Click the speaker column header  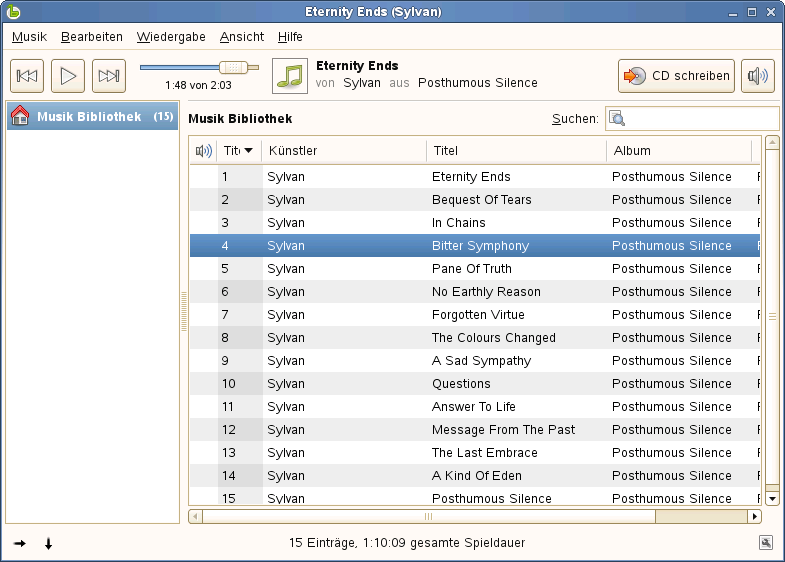click(x=203, y=151)
